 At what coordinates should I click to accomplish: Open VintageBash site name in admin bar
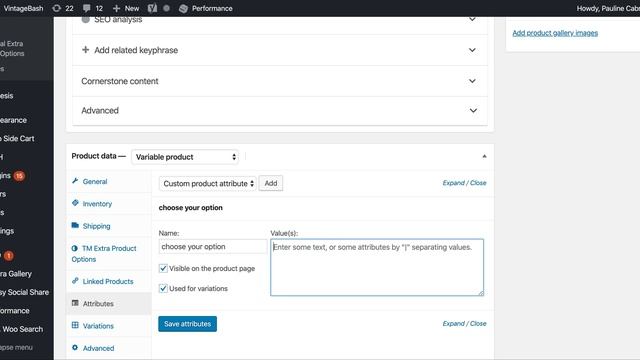click(23, 8)
